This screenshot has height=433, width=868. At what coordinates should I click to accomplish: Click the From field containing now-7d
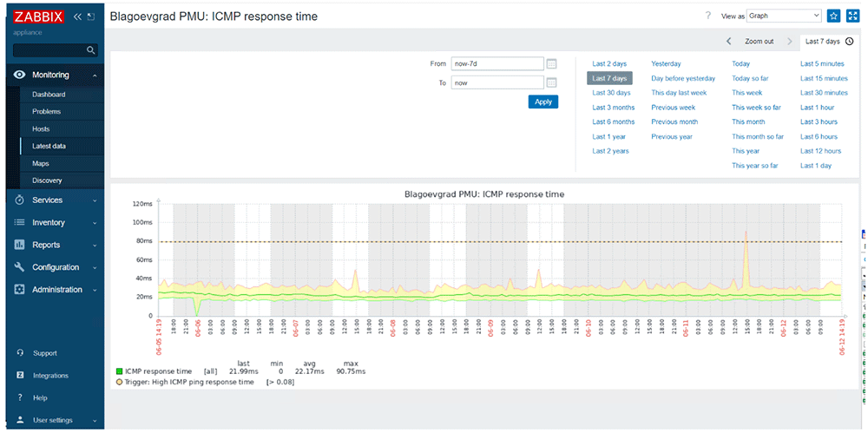497,63
